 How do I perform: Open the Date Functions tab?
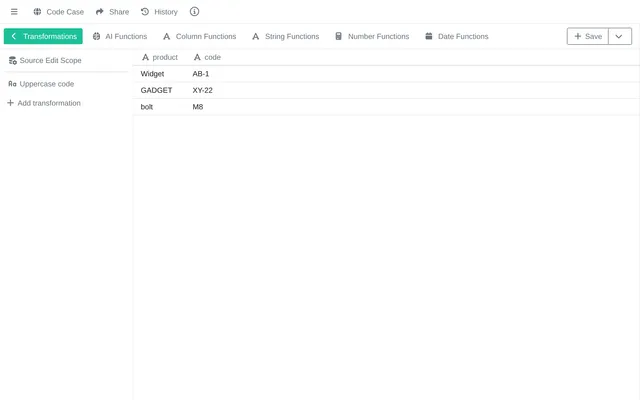[457, 36]
